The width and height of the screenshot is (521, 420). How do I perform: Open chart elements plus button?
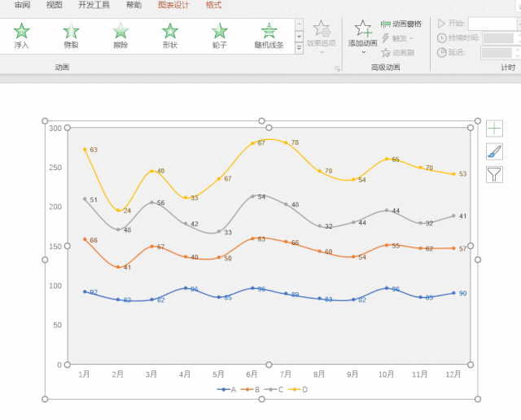coord(494,129)
